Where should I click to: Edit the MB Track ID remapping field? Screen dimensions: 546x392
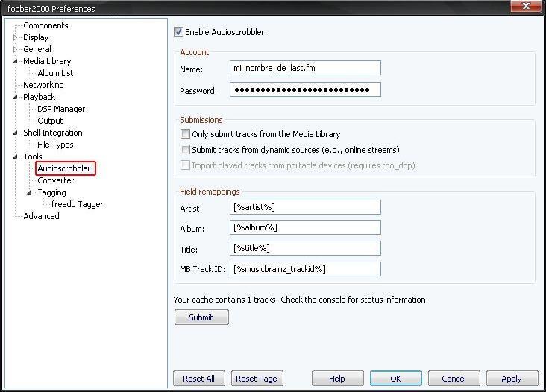tap(305, 269)
